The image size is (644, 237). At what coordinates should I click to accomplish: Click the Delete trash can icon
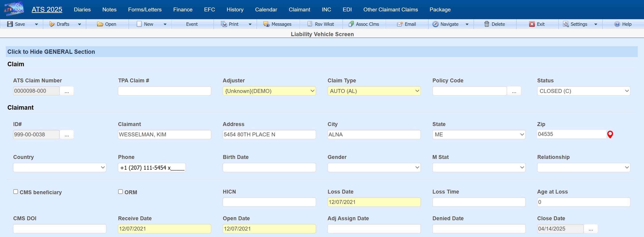point(487,24)
